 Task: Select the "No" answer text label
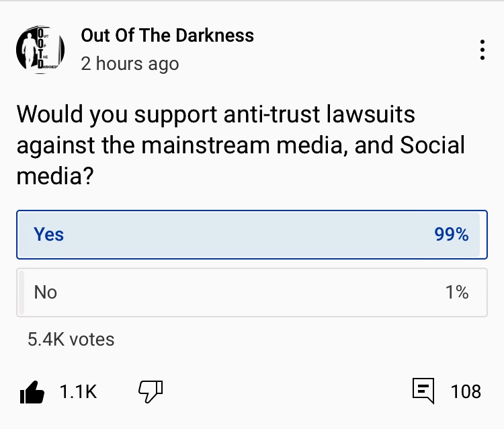[46, 292]
